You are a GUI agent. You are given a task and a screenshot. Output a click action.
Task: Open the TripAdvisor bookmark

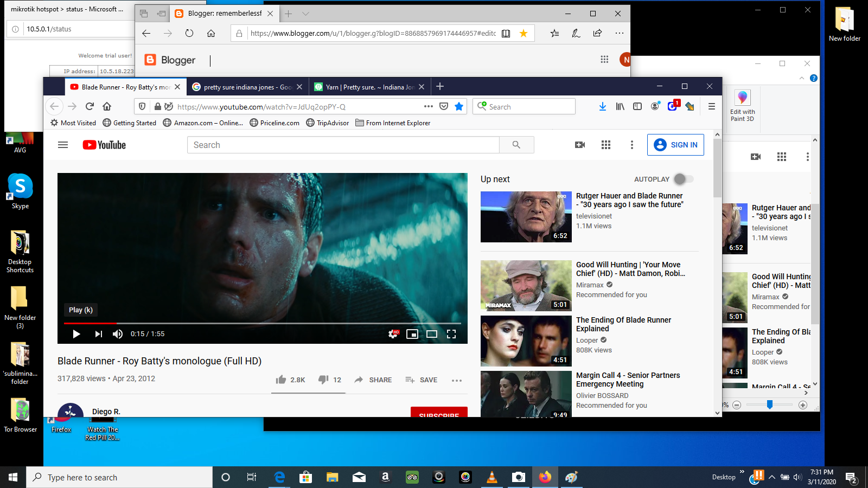click(x=328, y=123)
